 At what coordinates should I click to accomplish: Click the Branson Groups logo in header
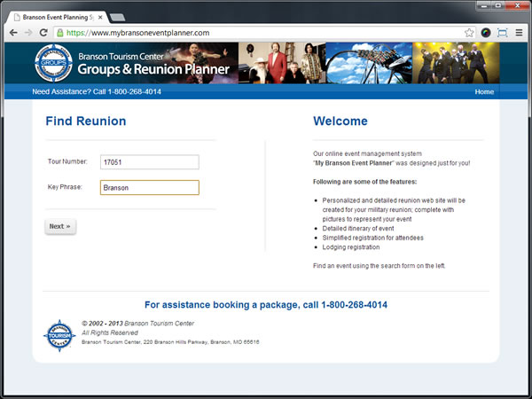click(53, 63)
